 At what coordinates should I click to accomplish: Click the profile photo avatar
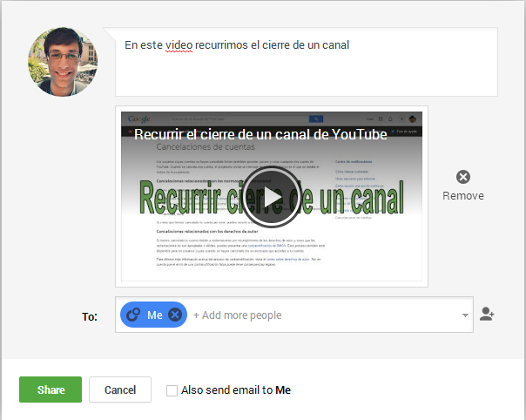point(63,62)
